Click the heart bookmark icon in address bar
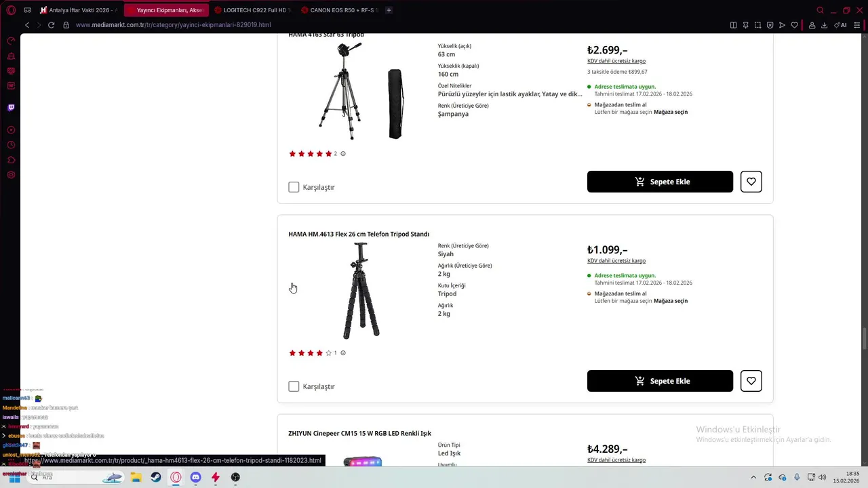 click(795, 25)
